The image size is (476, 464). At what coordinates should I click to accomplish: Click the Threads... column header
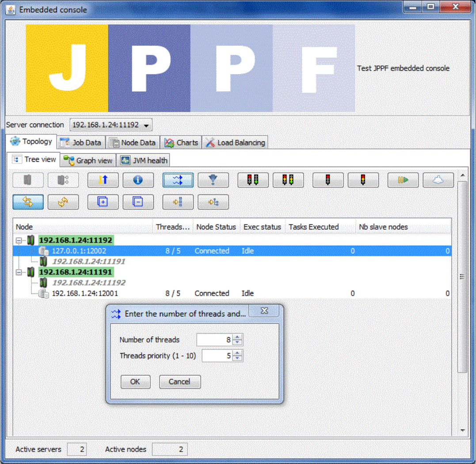point(173,227)
